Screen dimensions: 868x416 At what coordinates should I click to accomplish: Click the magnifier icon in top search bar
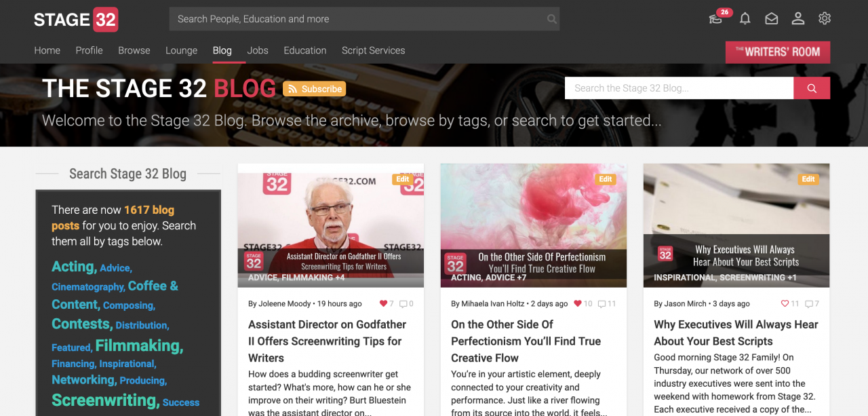click(552, 19)
